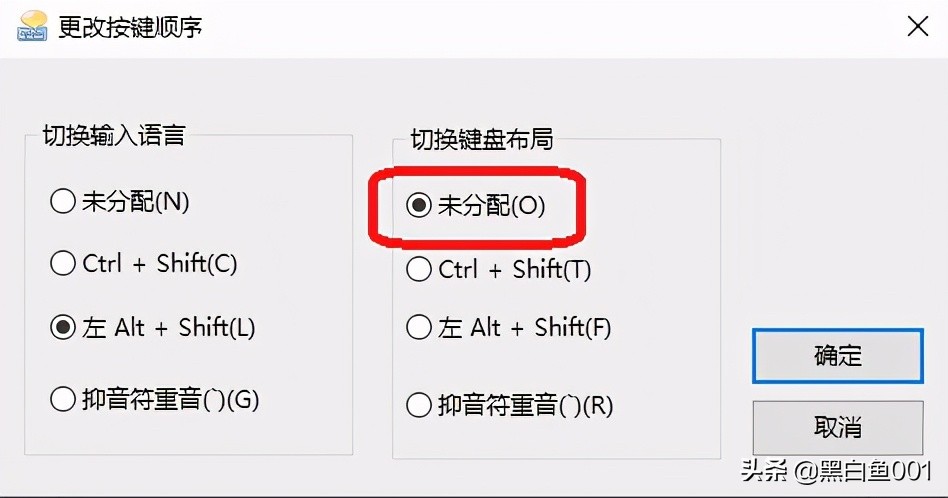Close the 更改按键顺序 dialog
Viewport: 948px width, 498px height.
click(x=917, y=27)
